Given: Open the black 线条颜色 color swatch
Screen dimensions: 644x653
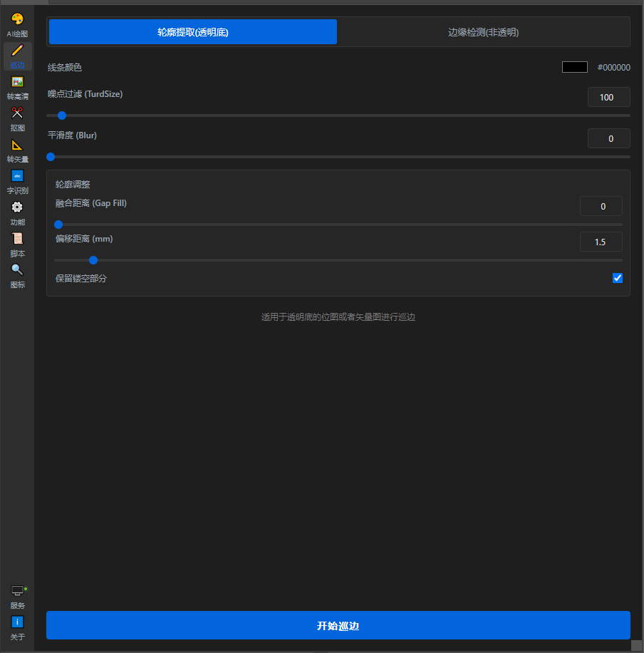Looking at the screenshot, I should (x=574, y=67).
